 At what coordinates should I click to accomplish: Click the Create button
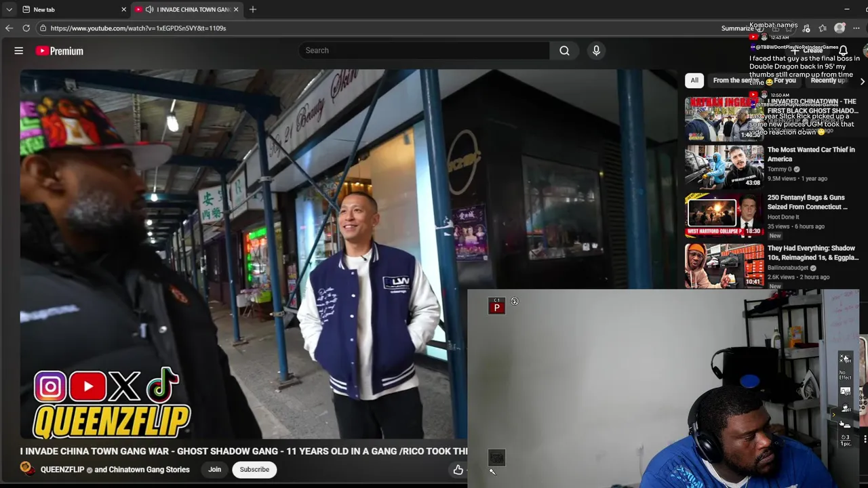coord(807,51)
